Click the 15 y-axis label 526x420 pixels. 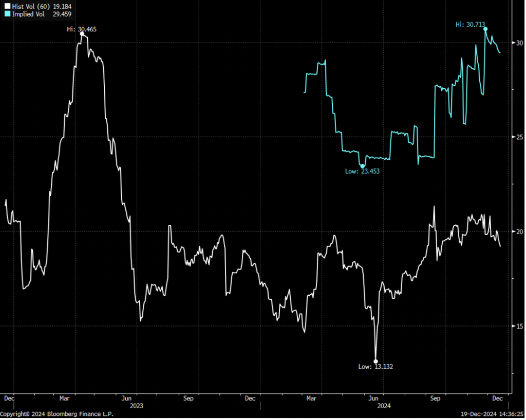[519, 326]
